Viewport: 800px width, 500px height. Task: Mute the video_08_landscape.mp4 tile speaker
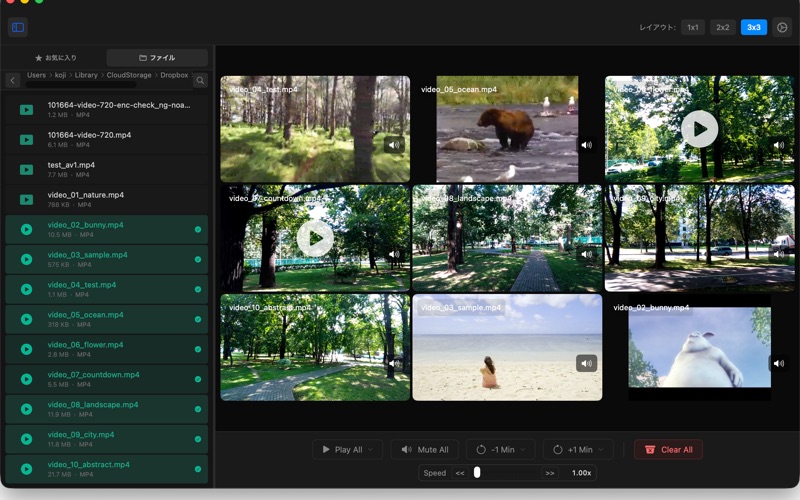click(587, 254)
